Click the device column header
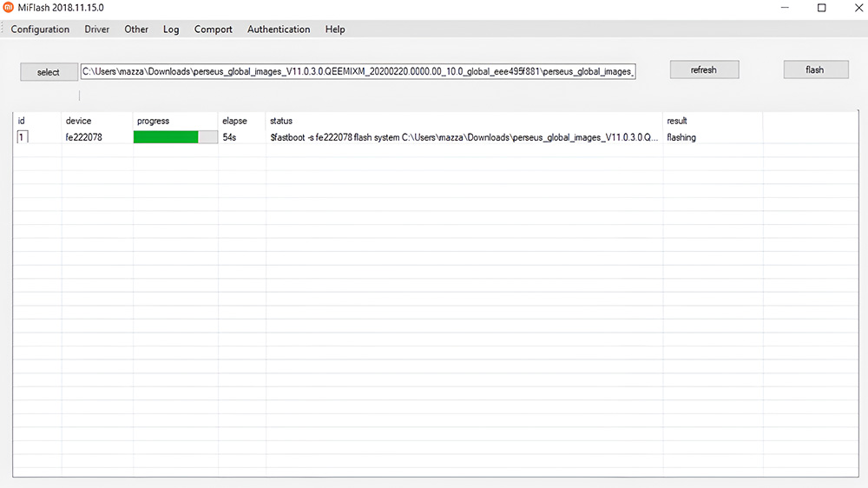 point(78,121)
